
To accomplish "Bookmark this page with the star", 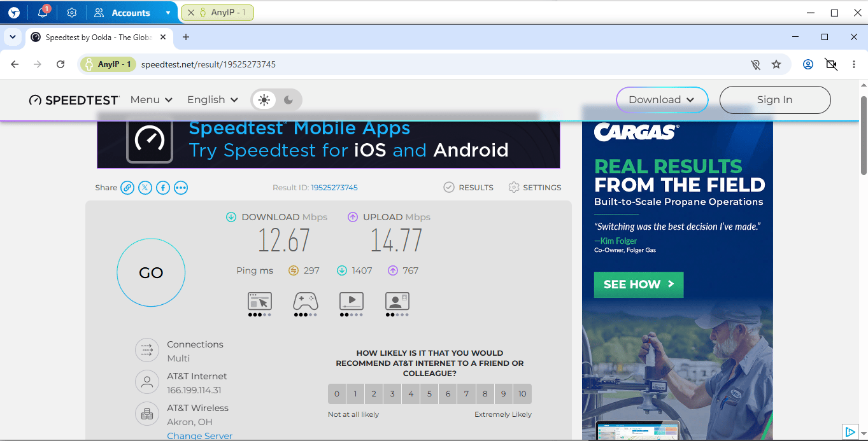I will (776, 64).
